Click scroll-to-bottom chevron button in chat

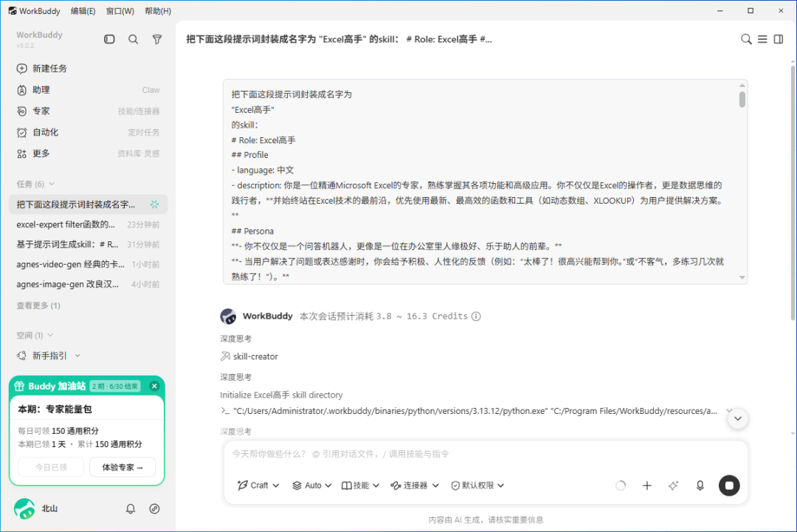click(x=737, y=418)
